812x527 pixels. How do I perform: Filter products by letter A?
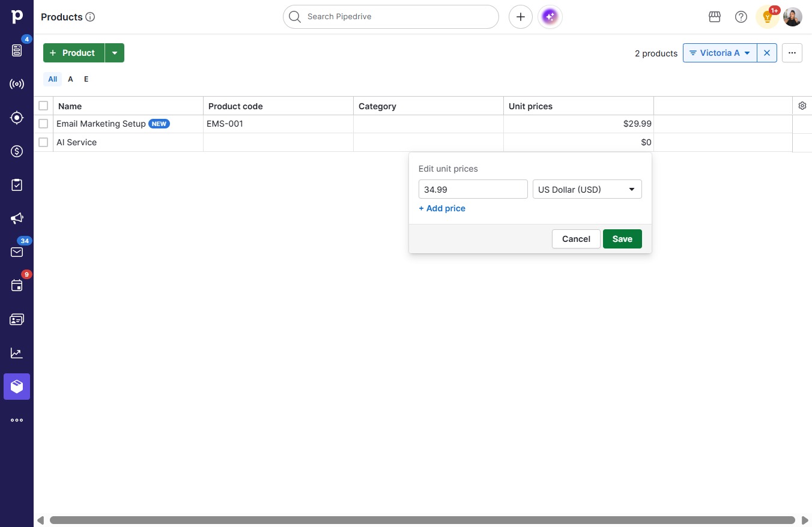pos(70,79)
